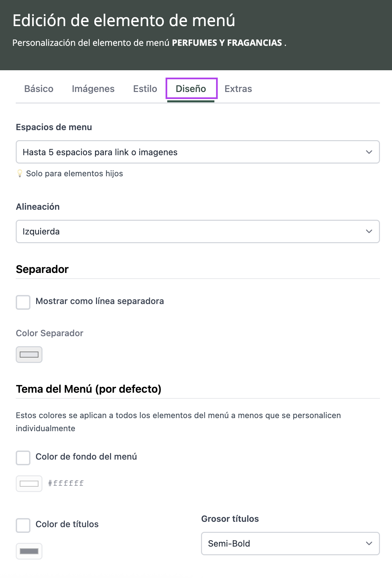Open the Básico tab
The image size is (392, 578).
[x=39, y=89]
